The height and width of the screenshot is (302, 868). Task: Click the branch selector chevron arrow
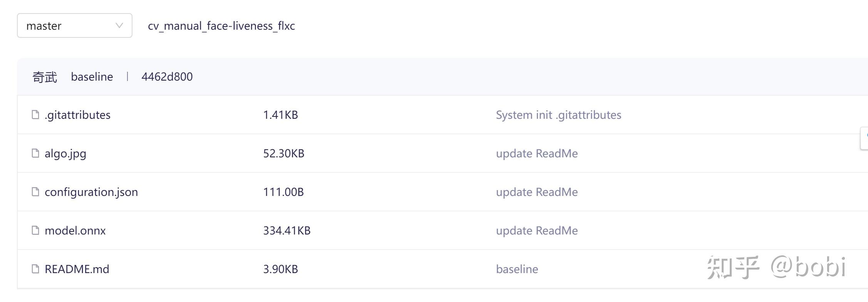pos(119,25)
